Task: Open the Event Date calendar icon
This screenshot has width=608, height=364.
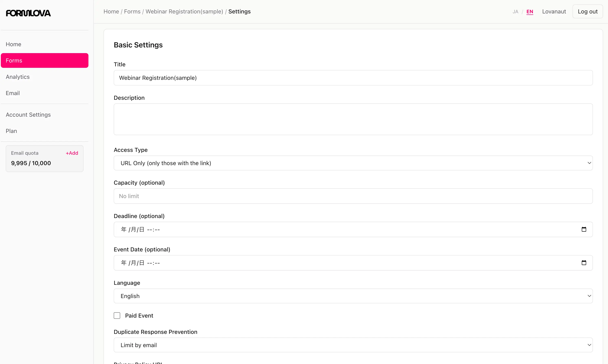Action: (584, 262)
